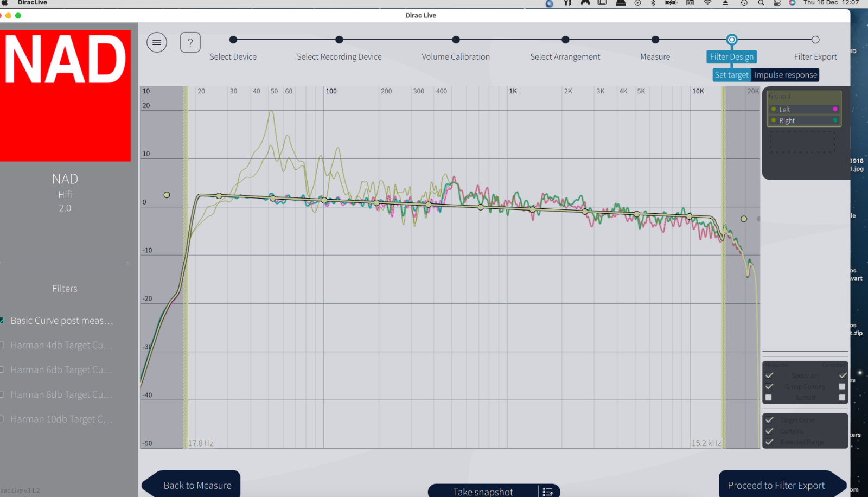Image resolution: width=868 pixels, height=497 pixels.
Task: Open the hamburger menu icon
Action: coord(157,42)
